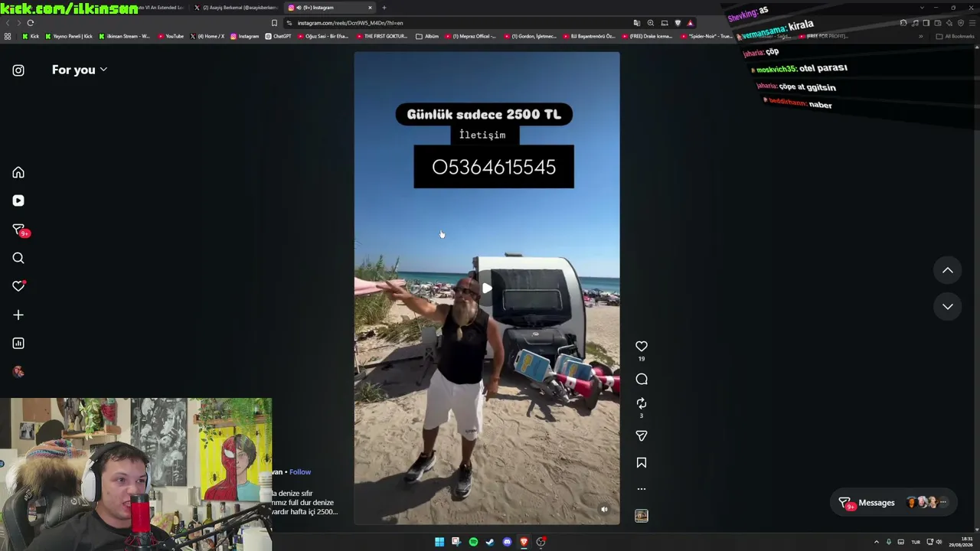Expand the For you feed dropdown
Viewport: 980px width, 551px height.
point(80,70)
